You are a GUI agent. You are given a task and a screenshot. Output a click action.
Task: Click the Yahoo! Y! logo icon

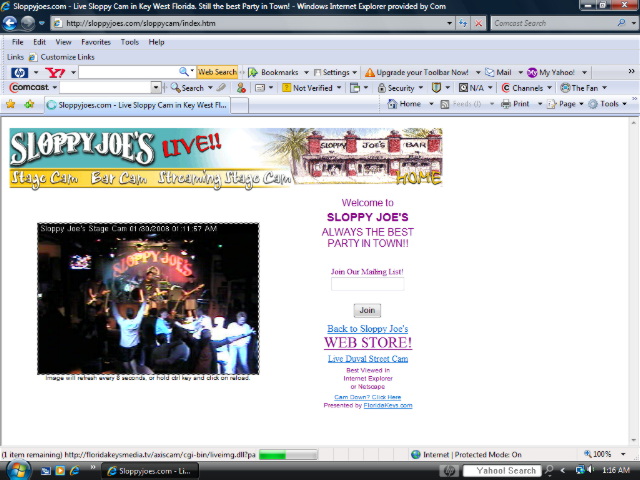(55, 73)
